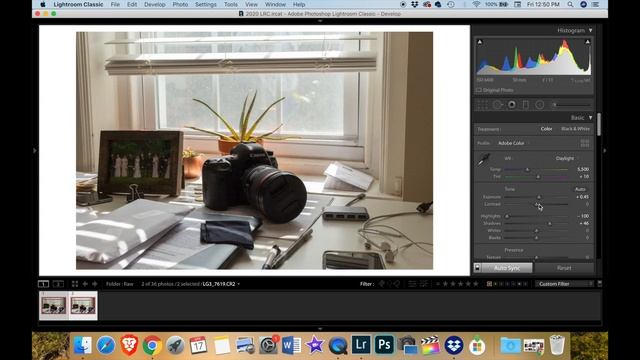This screenshot has height=360, width=640.
Task: Click the Temp value 5,500
Action: 583,169
